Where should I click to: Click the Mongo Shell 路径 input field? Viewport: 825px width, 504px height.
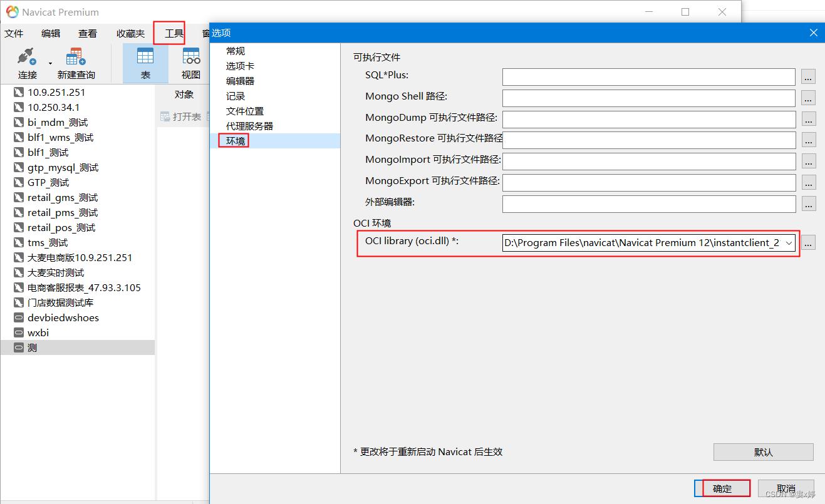[649, 98]
